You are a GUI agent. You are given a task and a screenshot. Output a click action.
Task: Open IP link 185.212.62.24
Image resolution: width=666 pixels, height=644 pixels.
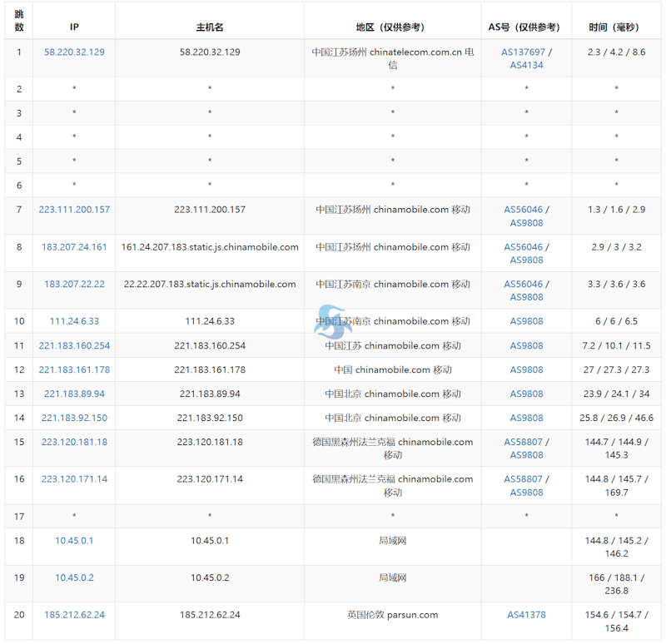click(x=74, y=615)
